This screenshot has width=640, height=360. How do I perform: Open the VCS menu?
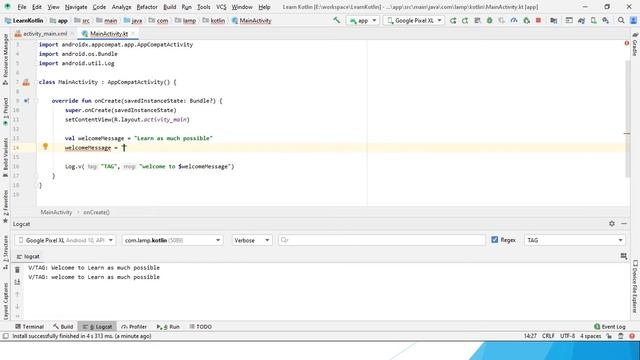click(221, 7)
